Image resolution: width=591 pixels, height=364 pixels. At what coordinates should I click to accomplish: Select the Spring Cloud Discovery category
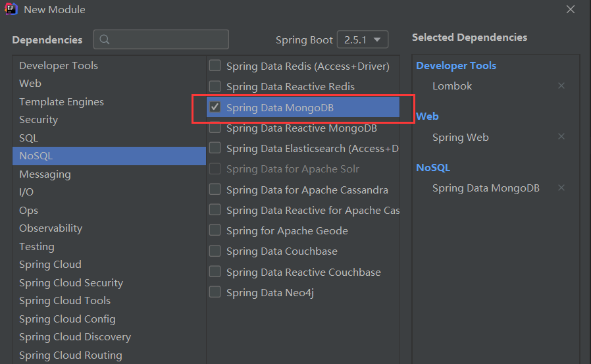tap(109, 337)
